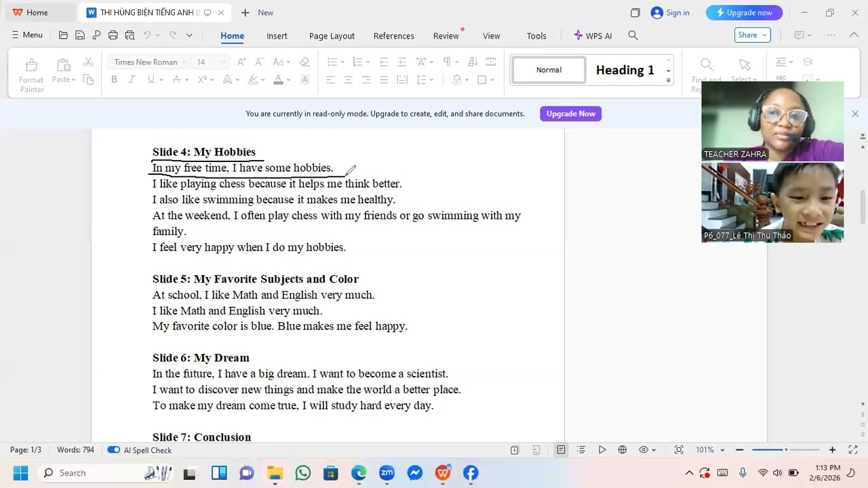
Task: Toggle Character Shading button
Action: point(304,79)
